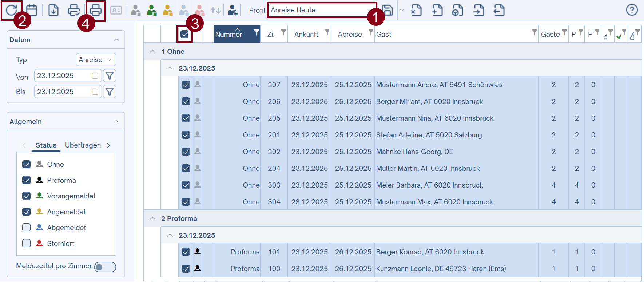Switch to the Status tab
644x282 pixels.
(46, 145)
